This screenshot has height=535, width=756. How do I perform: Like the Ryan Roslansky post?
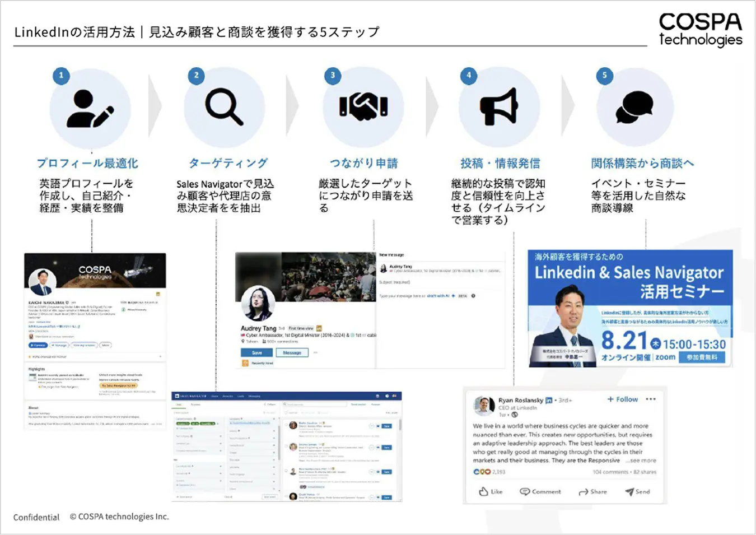(491, 492)
